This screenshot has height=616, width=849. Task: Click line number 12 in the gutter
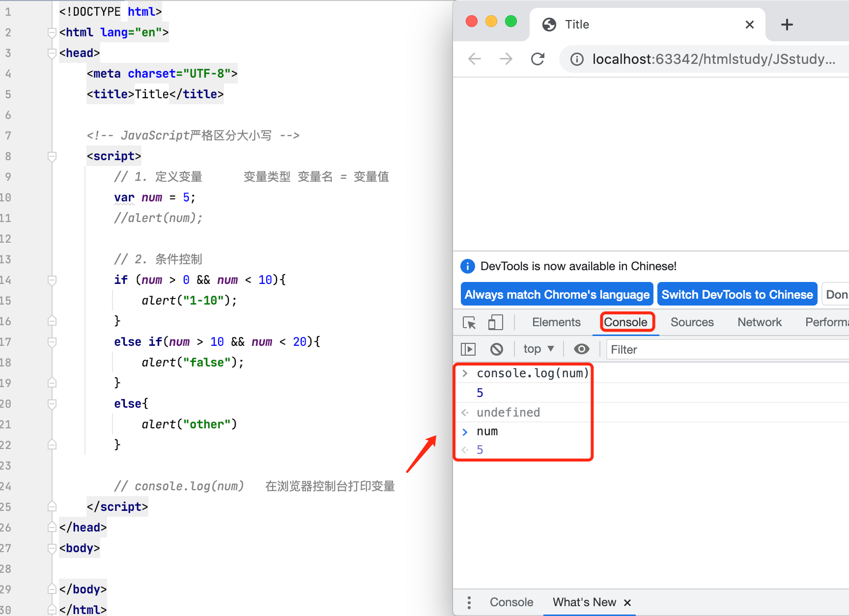(5, 239)
